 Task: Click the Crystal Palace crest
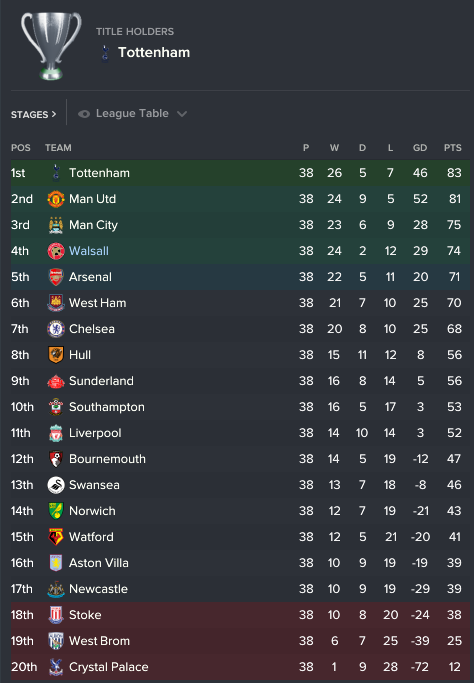click(x=56, y=667)
